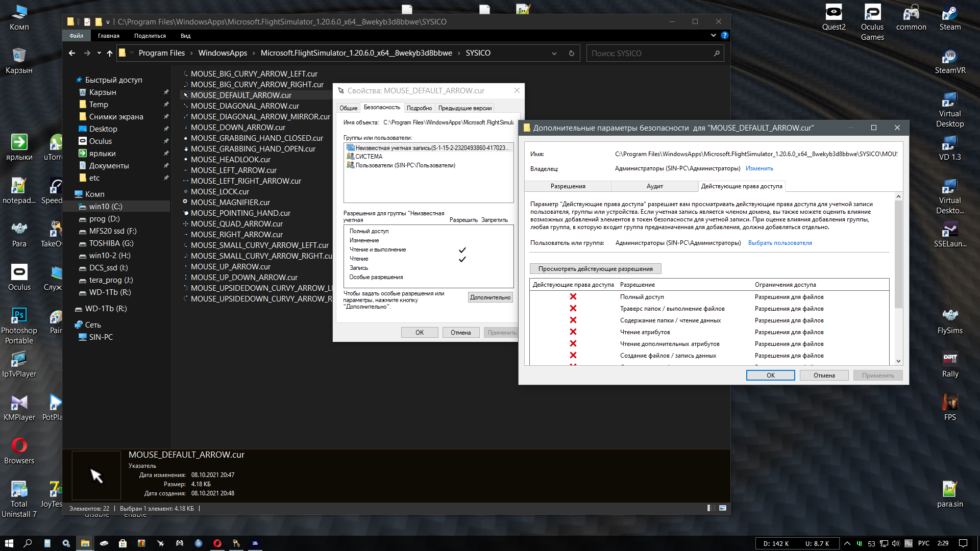Switch to the Аудит tab
The width and height of the screenshot is (980, 551).
click(x=654, y=186)
